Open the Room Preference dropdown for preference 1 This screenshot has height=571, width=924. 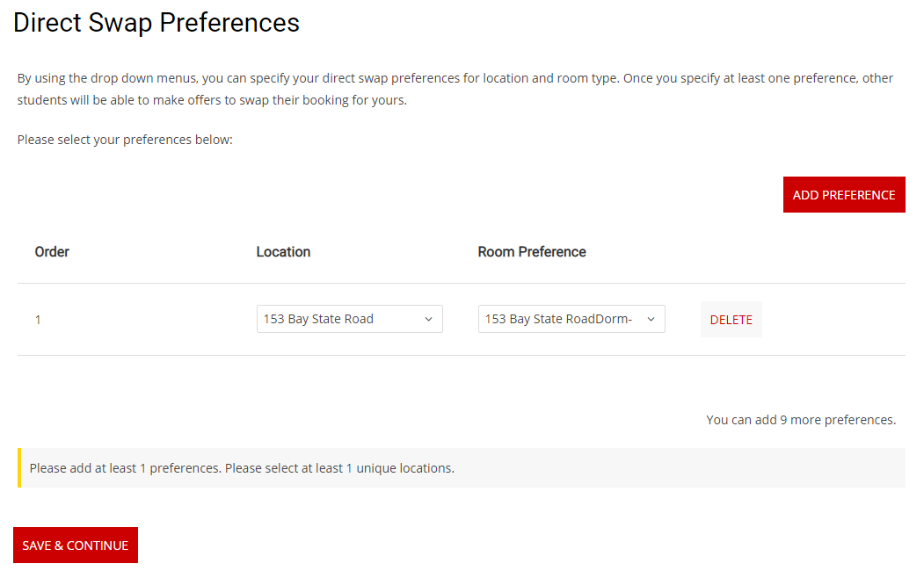(571, 319)
